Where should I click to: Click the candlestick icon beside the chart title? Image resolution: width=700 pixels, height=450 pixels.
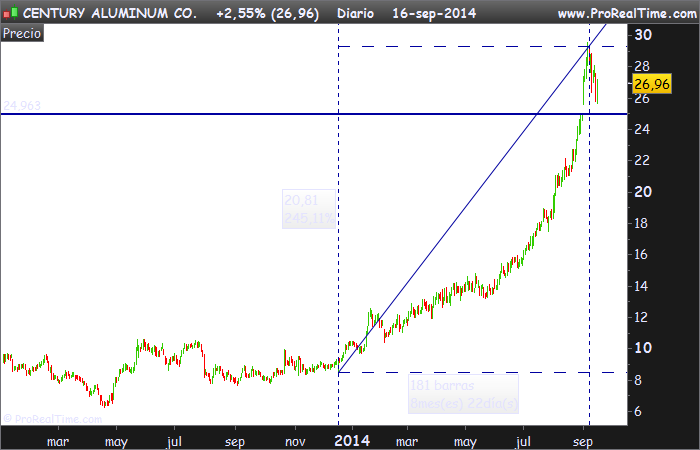10,13
